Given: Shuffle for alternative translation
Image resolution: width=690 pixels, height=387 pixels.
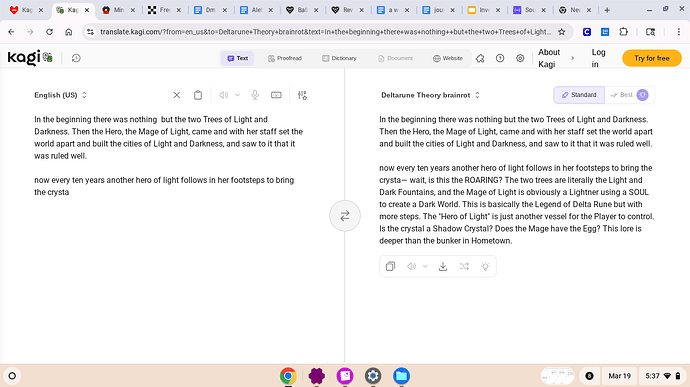Looking at the screenshot, I should point(464,266).
